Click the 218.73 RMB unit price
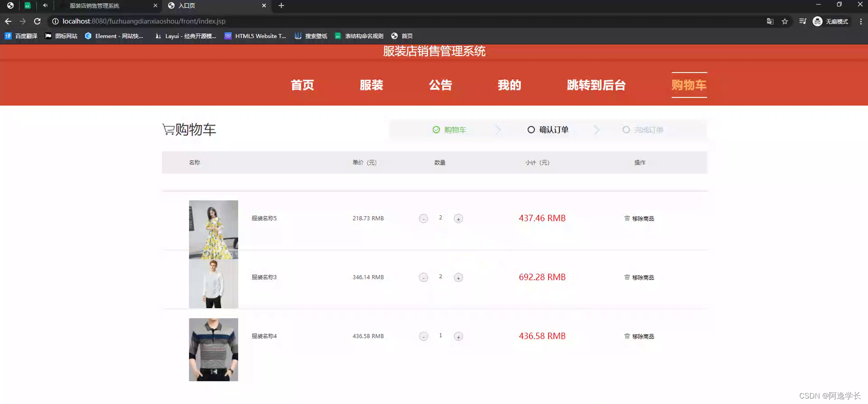 coord(368,218)
